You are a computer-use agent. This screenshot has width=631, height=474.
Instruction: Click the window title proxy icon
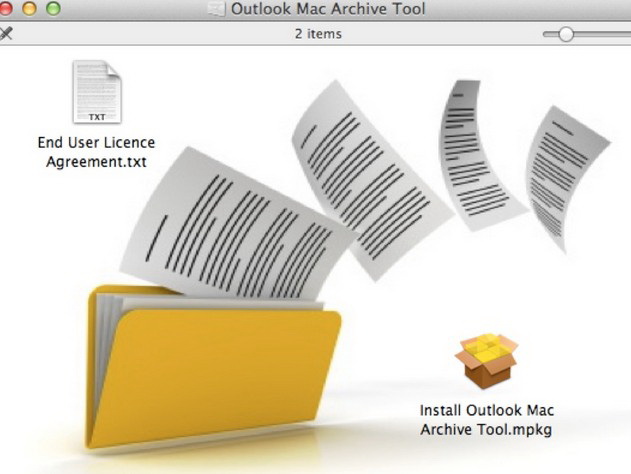(217, 8)
